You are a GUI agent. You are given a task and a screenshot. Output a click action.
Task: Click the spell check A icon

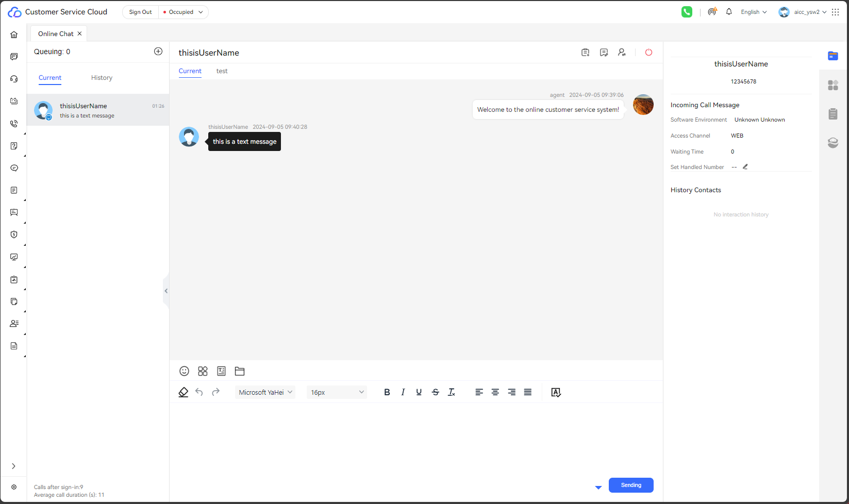(556, 392)
